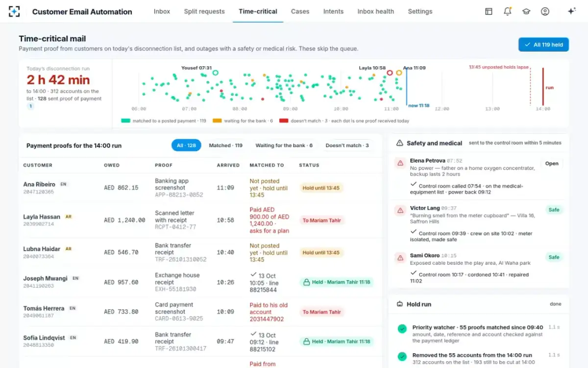Open the Intents tab

click(333, 11)
